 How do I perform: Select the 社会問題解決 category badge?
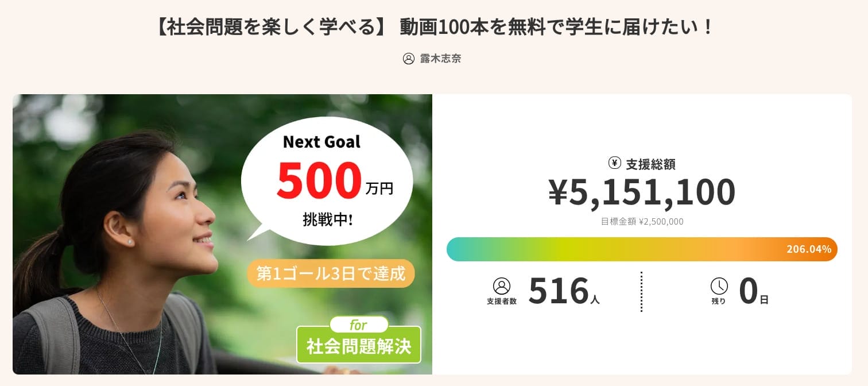359,346
